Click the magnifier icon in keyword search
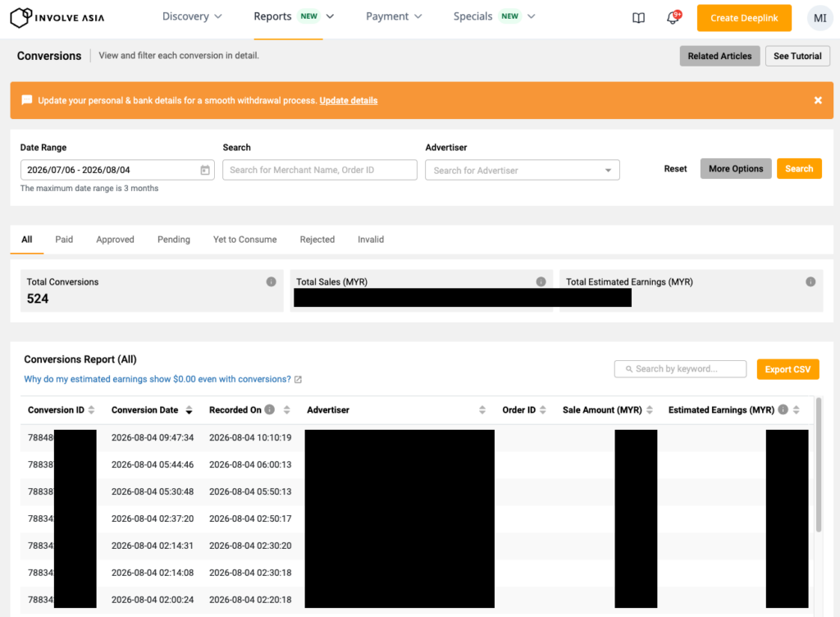 [629, 369]
